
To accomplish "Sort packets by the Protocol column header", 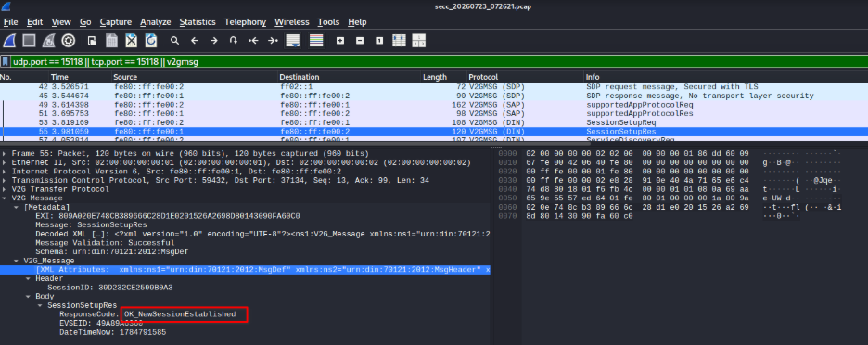I will click(x=483, y=77).
